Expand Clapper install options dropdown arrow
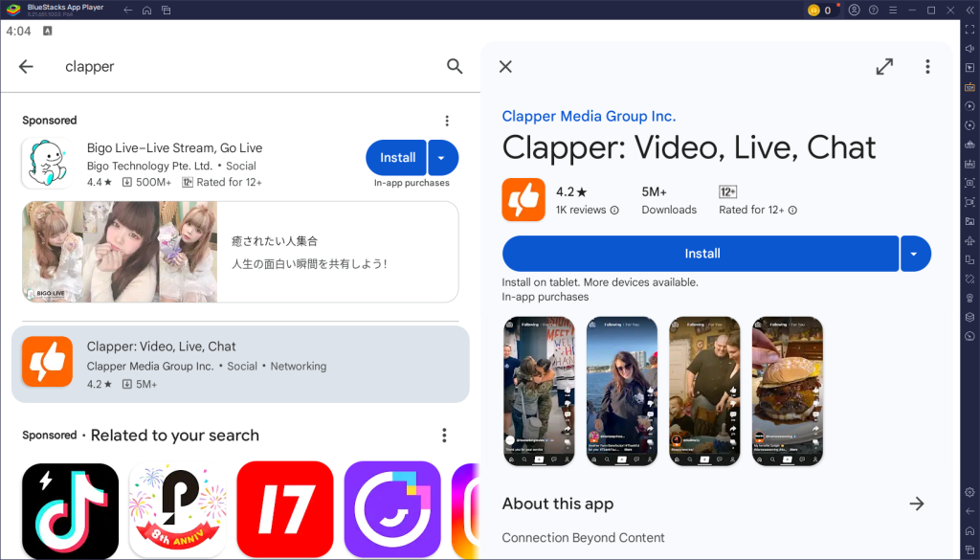 coord(915,254)
